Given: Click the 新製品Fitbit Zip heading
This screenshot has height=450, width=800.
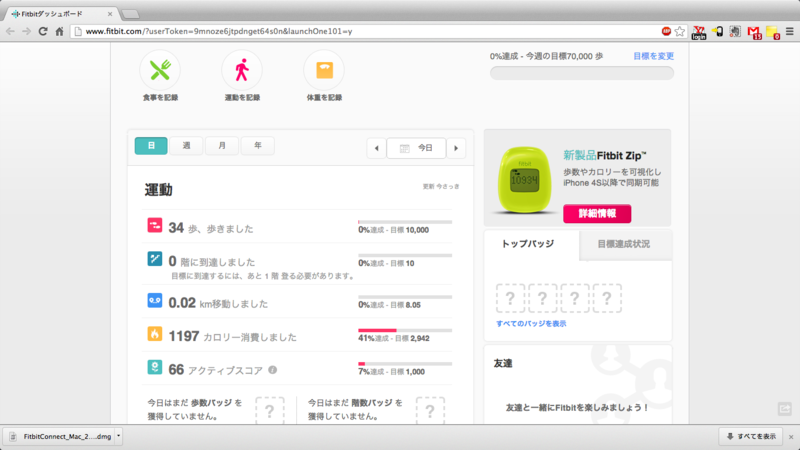Looking at the screenshot, I should [x=605, y=156].
